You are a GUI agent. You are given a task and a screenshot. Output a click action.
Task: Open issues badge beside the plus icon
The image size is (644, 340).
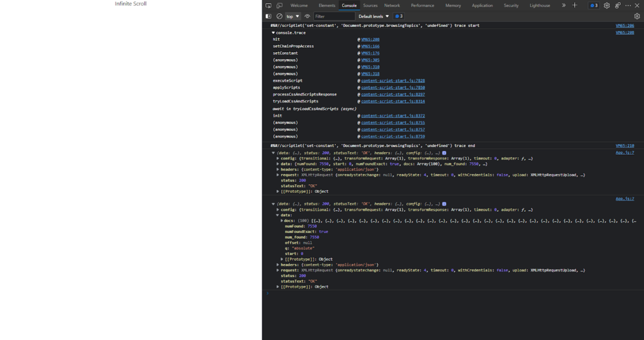[x=594, y=5]
